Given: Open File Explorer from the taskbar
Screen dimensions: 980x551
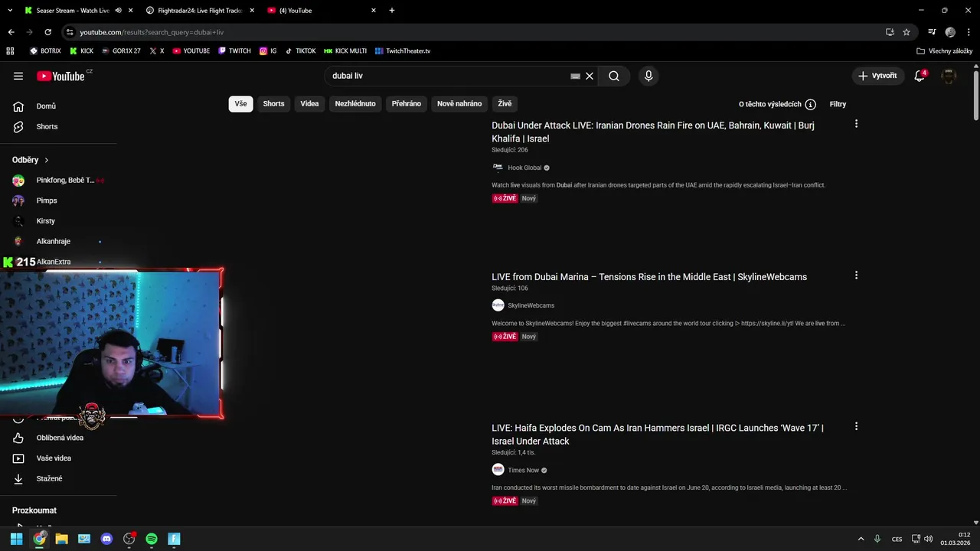Looking at the screenshot, I should pyautogui.click(x=61, y=539).
